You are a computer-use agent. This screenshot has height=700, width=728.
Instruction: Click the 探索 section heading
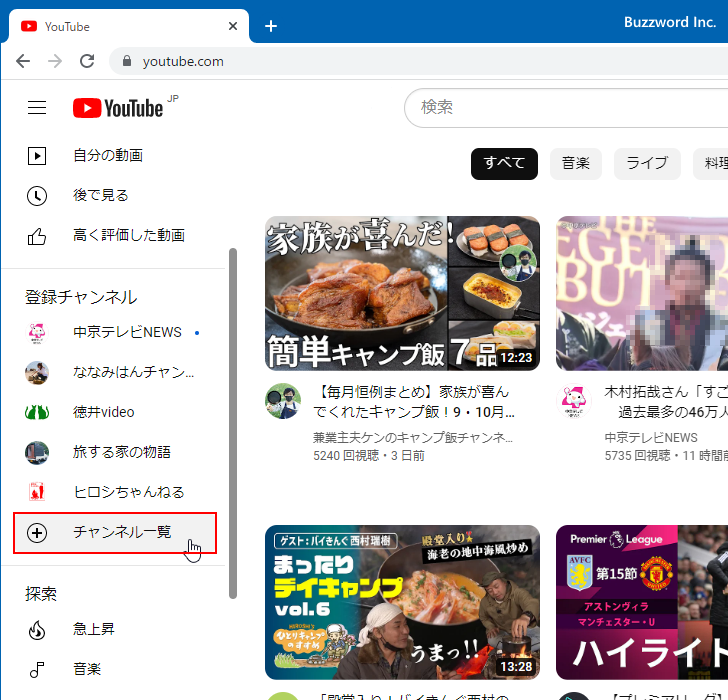[41, 594]
